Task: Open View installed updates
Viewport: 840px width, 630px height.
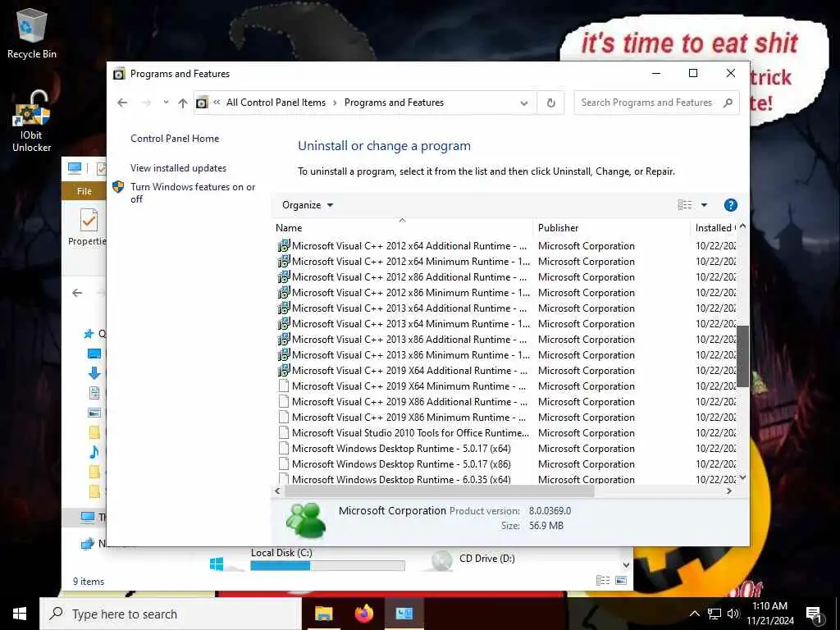Action: pyautogui.click(x=178, y=168)
